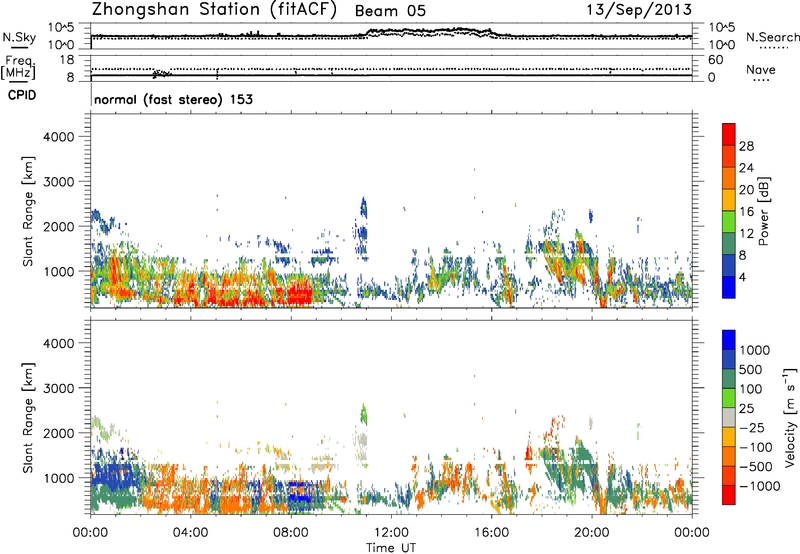800x554 pixels.
Task: Click the Velocity [m s-1] colorbar title
Action: click(x=790, y=417)
